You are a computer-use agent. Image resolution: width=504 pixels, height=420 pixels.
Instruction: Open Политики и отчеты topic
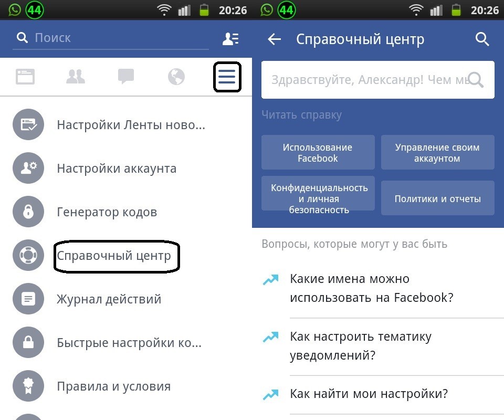(437, 198)
